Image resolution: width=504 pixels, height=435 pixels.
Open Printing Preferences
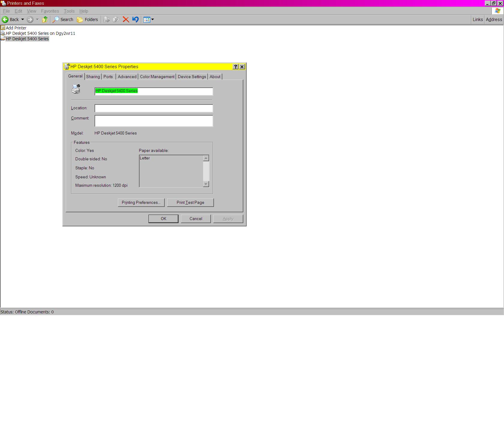click(141, 203)
